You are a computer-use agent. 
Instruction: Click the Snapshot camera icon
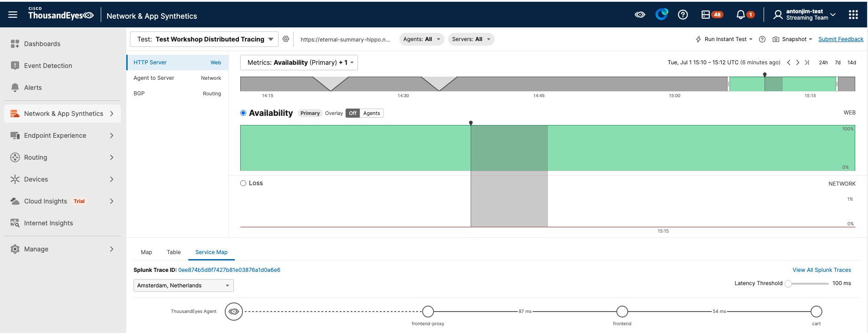[x=775, y=39]
